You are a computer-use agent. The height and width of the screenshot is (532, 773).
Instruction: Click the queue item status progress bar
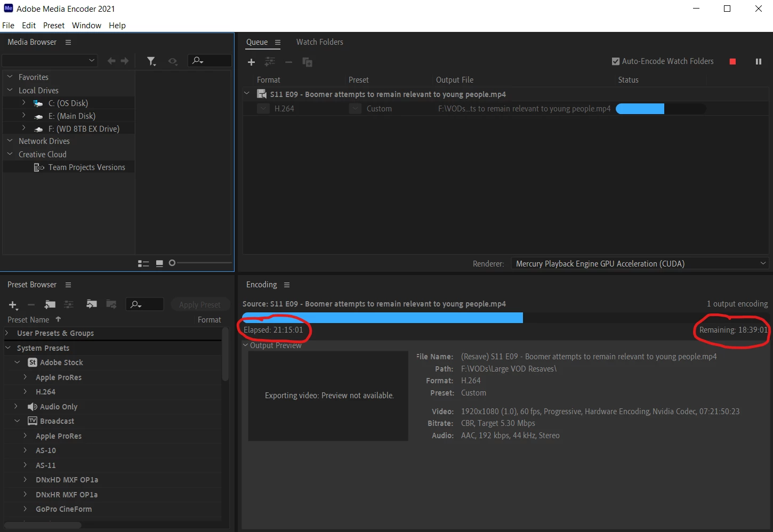click(x=661, y=109)
